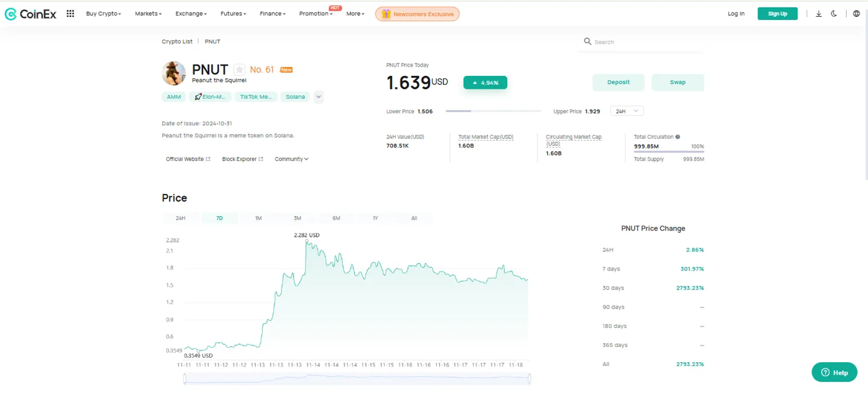Open the apps grid menu icon
This screenshot has width=868, height=405.
point(71,14)
